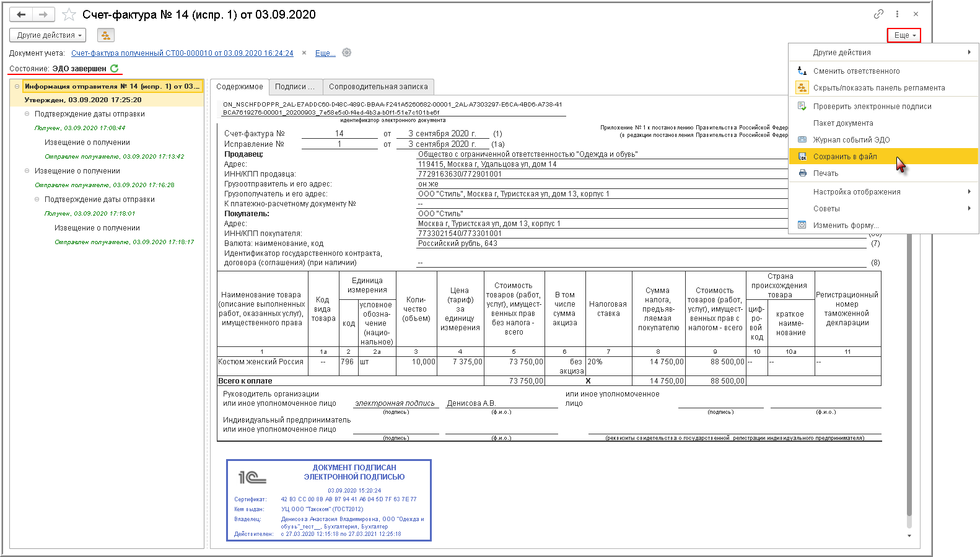The width and height of the screenshot is (980, 557).
Task: Select Отправлен получателю, 03.09.2020 17:16:28 line
Action: (105, 185)
